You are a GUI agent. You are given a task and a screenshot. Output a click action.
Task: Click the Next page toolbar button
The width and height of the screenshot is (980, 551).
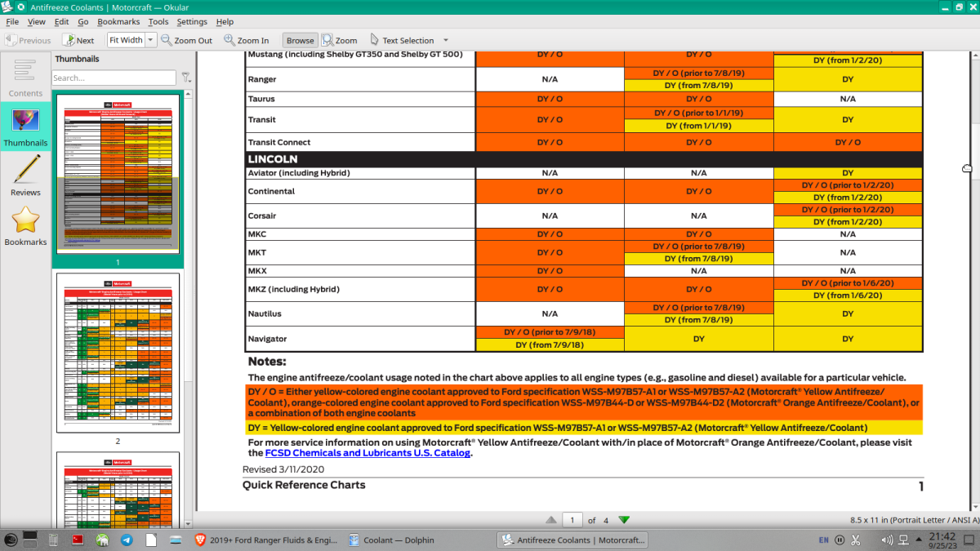[78, 40]
